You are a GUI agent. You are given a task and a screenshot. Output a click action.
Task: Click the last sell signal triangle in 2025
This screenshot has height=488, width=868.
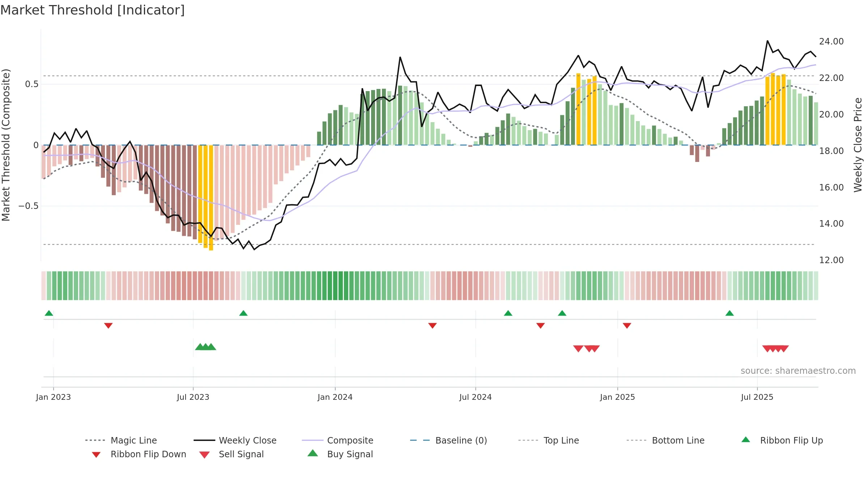[784, 348]
